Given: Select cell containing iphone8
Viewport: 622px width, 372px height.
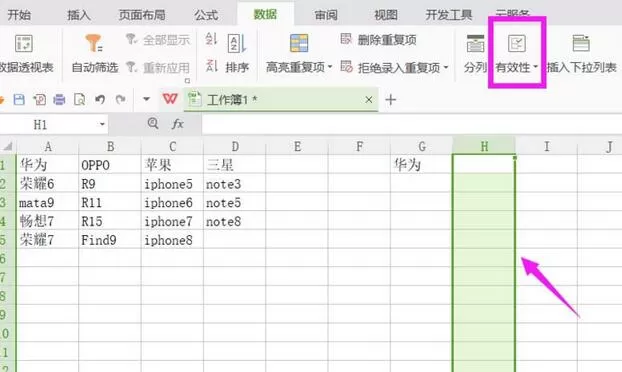Looking at the screenshot, I should point(172,240).
